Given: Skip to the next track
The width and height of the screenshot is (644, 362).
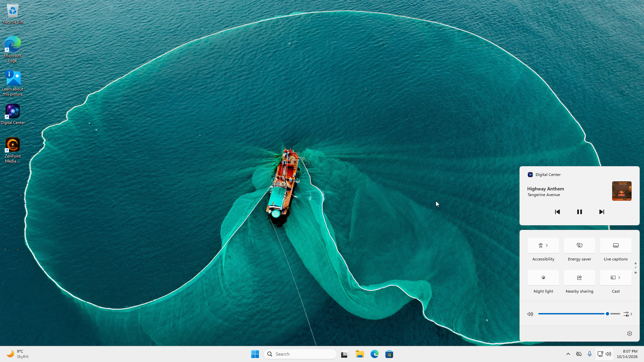Looking at the screenshot, I should 602,212.
